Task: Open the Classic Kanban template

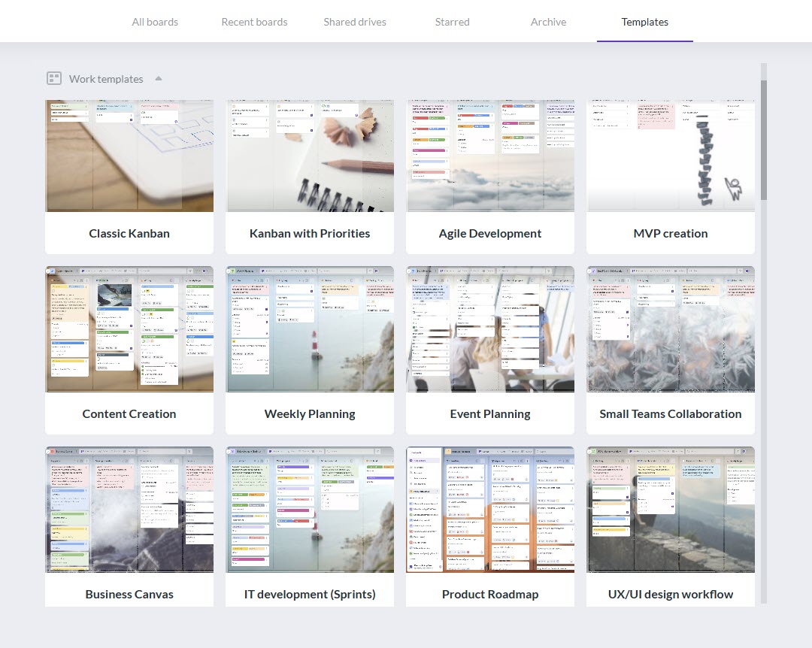Action: pos(129,177)
